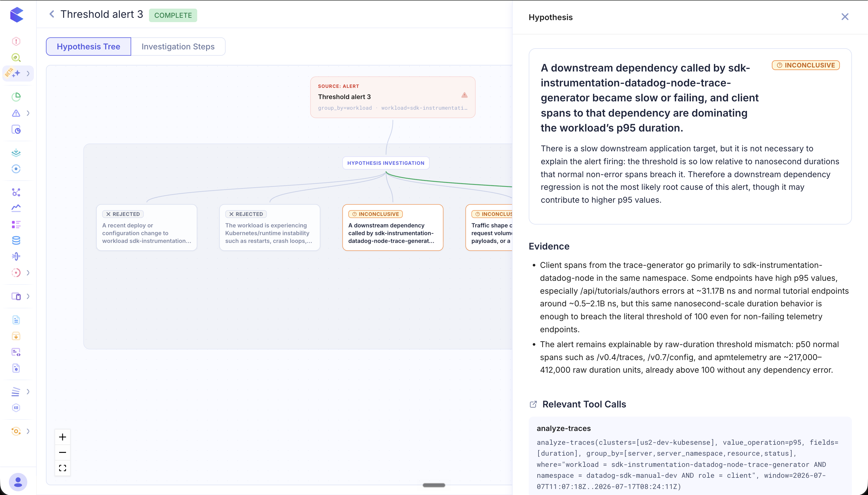
Task: Click the fit-to-view icon in canvas controls
Action: coord(63,468)
